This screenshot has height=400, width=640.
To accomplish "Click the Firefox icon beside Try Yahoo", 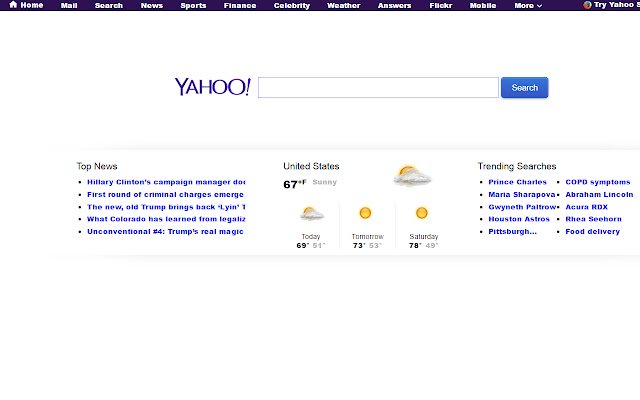I will click(587, 5).
